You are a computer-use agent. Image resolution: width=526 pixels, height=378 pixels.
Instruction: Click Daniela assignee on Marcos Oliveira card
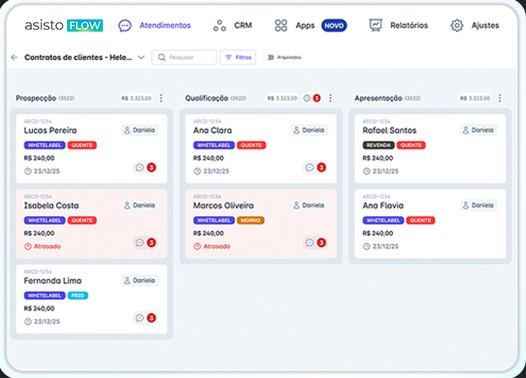tap(309, 205)
